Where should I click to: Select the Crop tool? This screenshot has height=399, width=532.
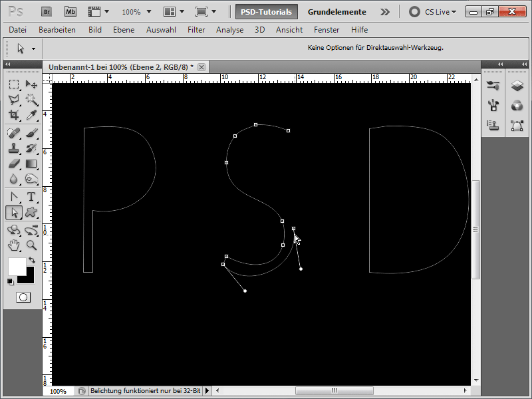coord(13,115)
